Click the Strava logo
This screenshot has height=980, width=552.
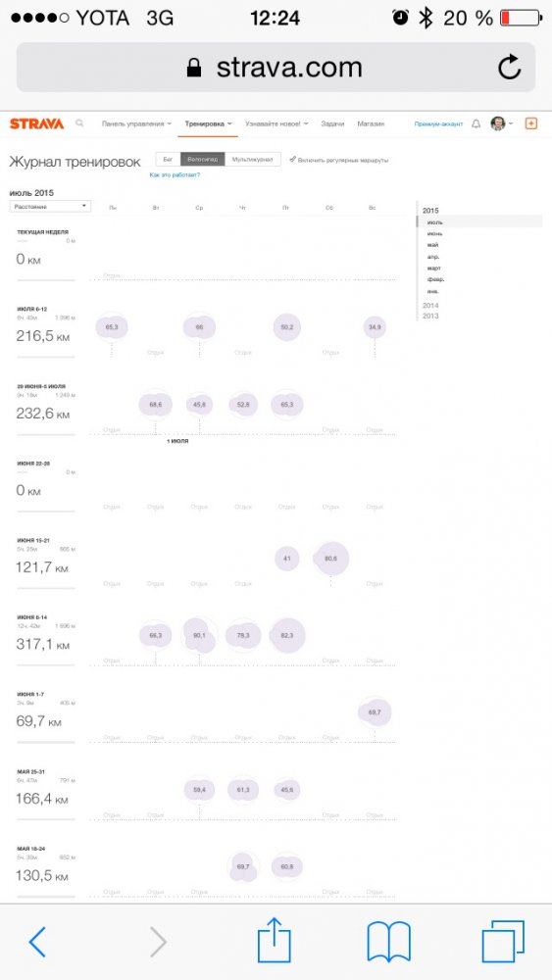tap(37, 123)
